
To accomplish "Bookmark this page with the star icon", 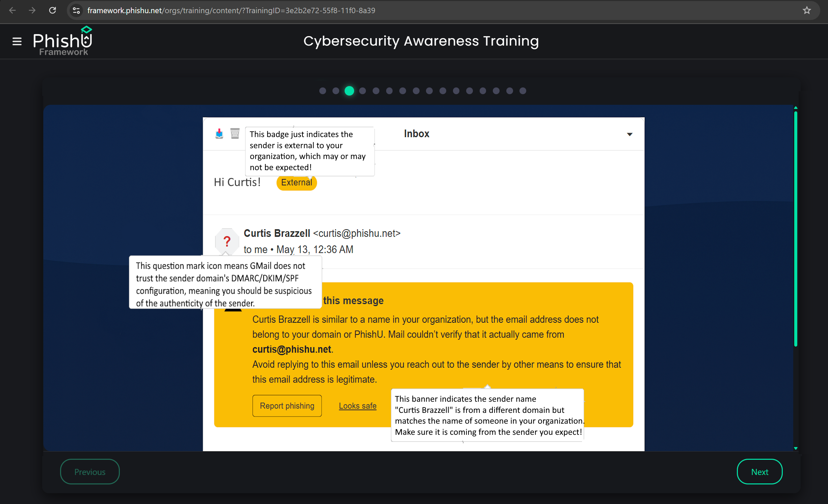I will [x=807, y=10].
